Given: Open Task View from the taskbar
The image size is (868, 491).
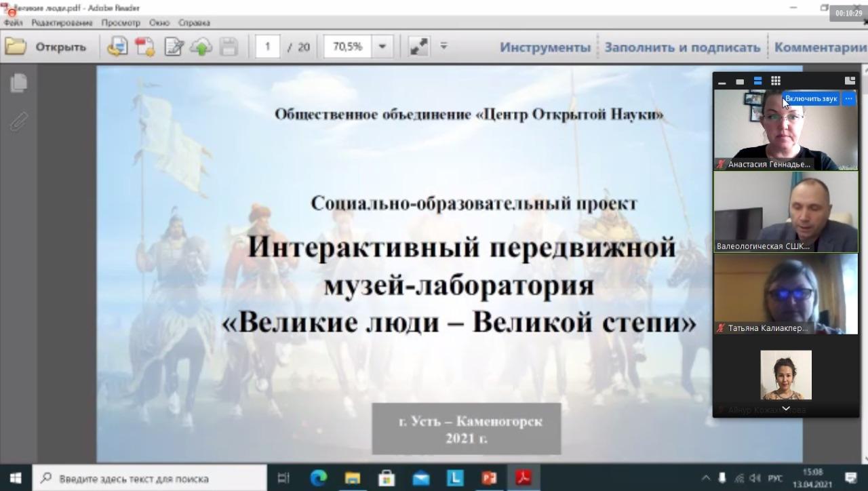Looking at the screenshot, I should tap(283, 478).
